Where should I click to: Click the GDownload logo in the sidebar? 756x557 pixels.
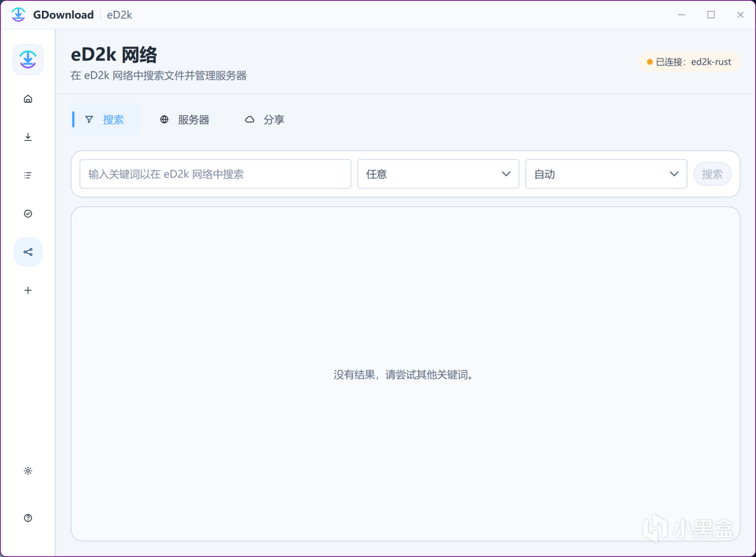[x=28, y=60]
